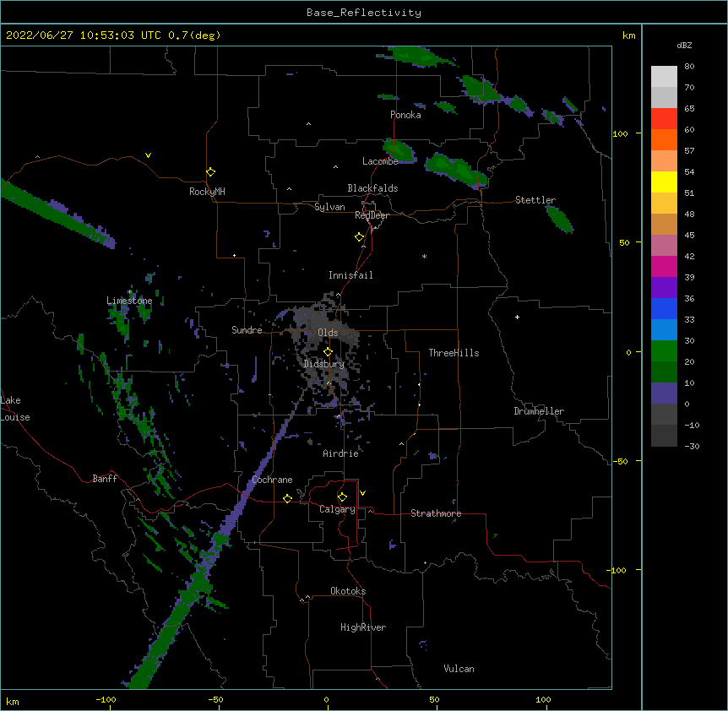
Task: Click the Calgary city label
Action: [337, 509]
